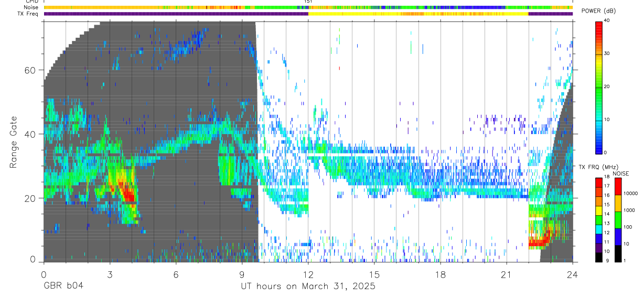Screen dimensions: 644x297
Task: Click the 40 tick on the power colorbar
Action: pos(607,20)
